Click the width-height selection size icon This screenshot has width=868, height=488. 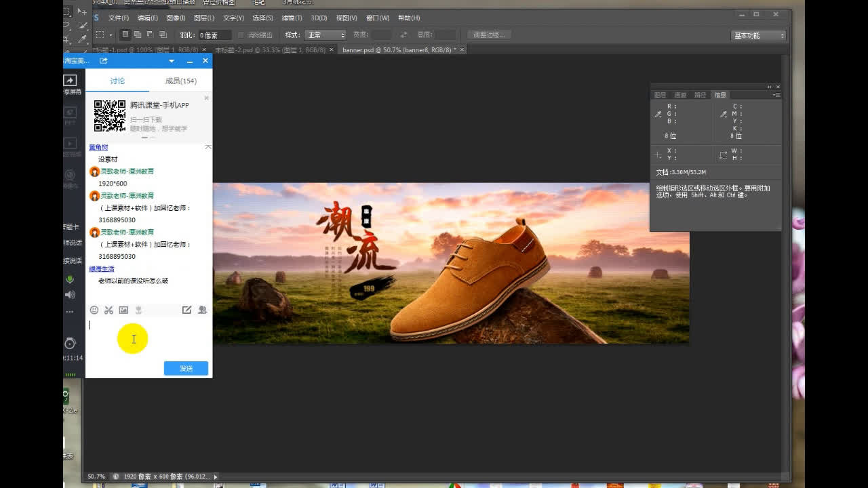click(x=724, y=155)
